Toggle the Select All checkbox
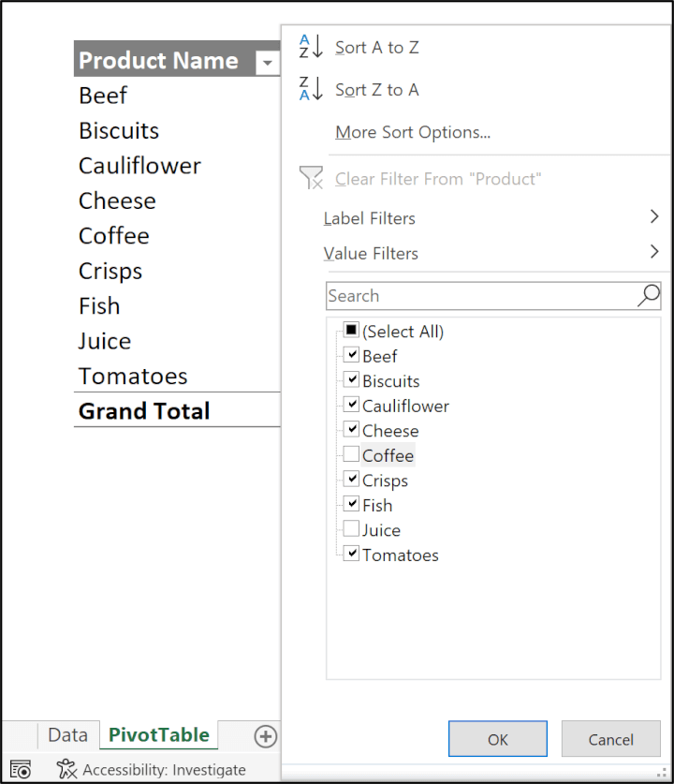Screen dimensions: 674x784 352,330
